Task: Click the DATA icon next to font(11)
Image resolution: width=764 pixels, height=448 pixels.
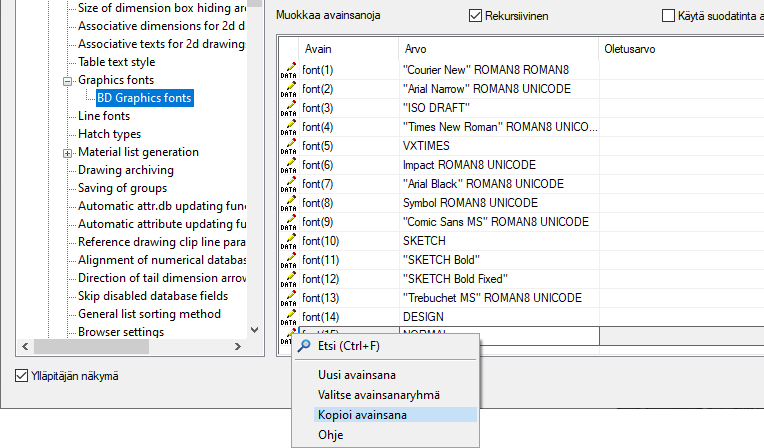Action: [x=289, y=260]
